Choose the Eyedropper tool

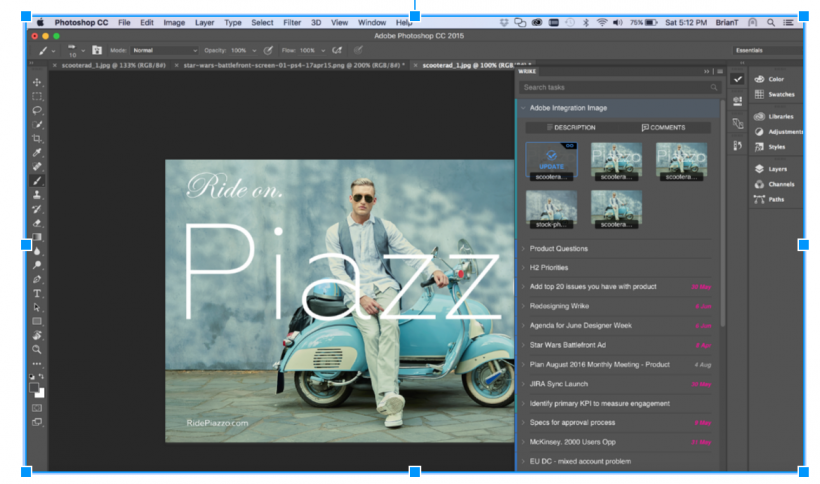click(x=37, y=152)
